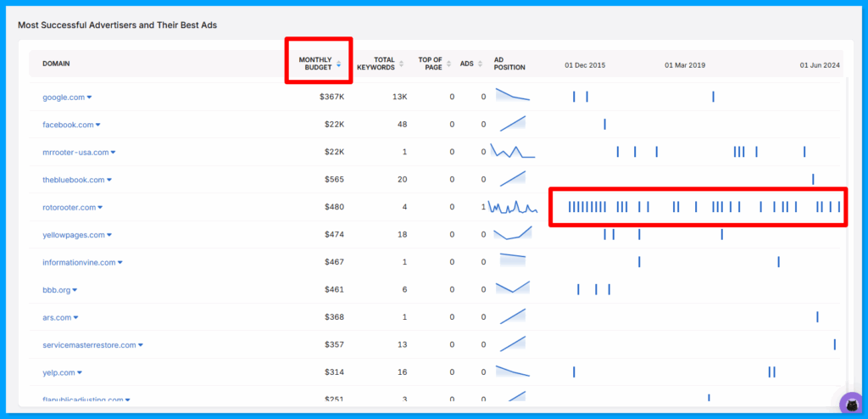Click the google.com ad position sparkline
Viewport: 868px width, 419px height.
tap(513, 95)
